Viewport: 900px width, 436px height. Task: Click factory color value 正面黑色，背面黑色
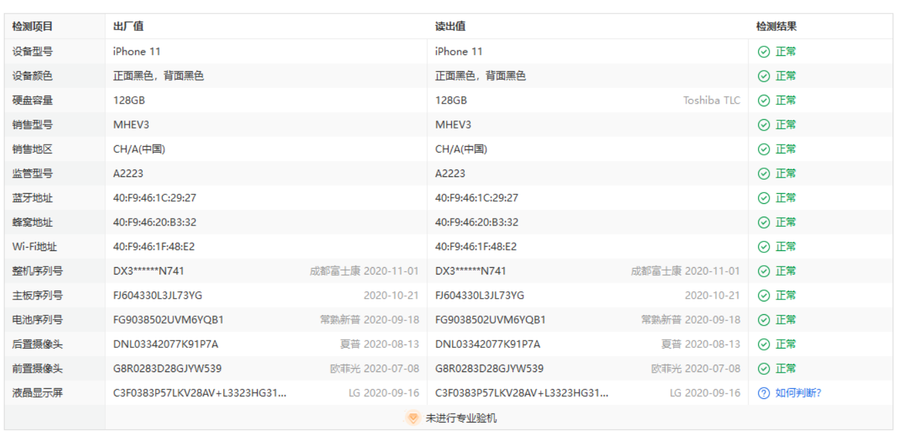pos(158,76)
